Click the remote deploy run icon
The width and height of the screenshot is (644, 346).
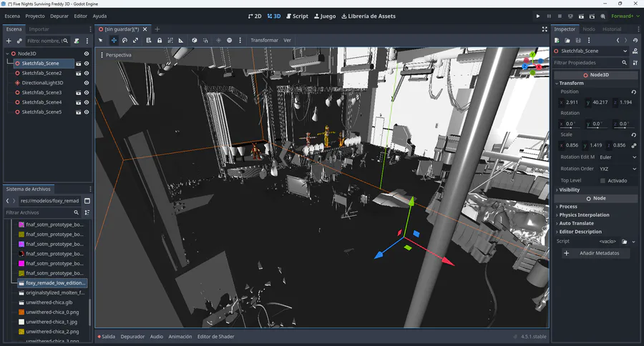[x=570, y=16]
